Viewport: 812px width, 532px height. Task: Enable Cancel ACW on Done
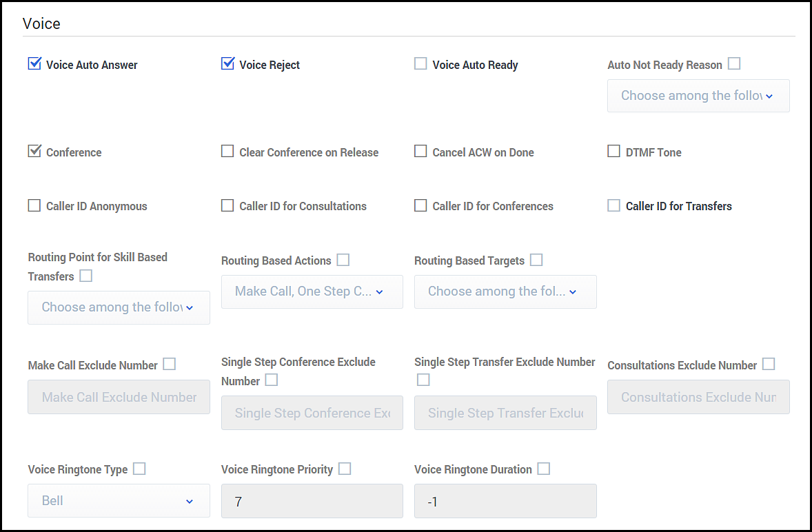420,152
